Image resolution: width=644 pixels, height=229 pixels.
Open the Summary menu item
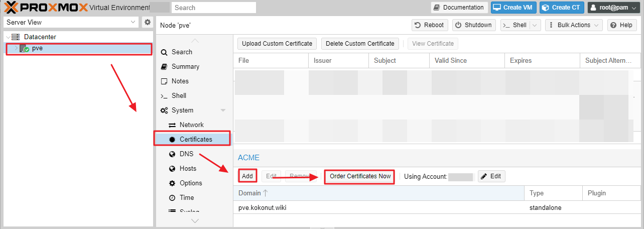coord(194,66)
